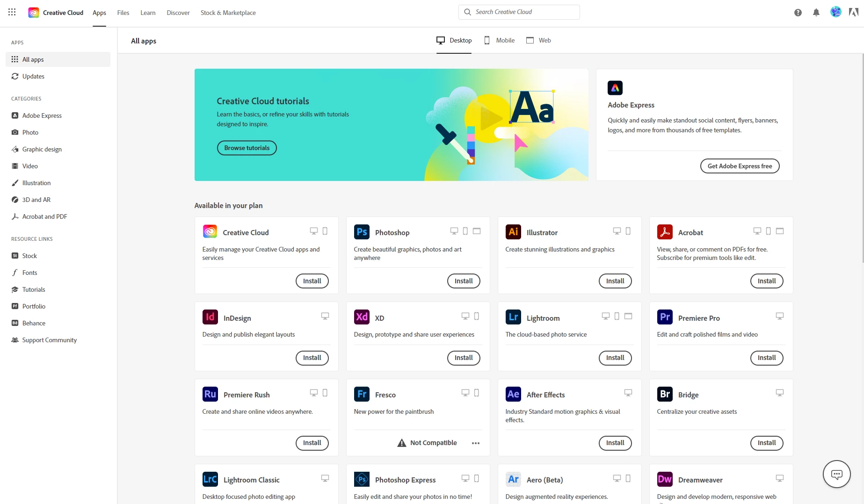The width and height of the screenshot is (864, 504).
Task: Click the Bridge app icon
Action: [665, 394]
